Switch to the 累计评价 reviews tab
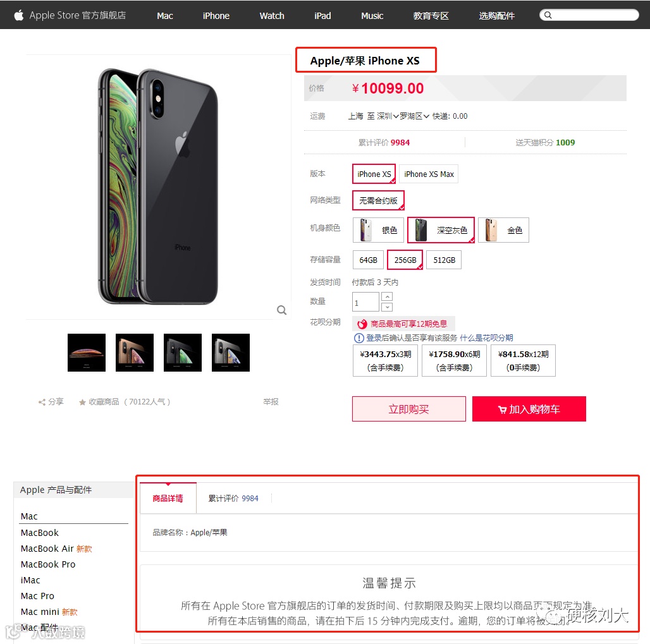Image resolution: width=650 pixels, height=644 pixels. [x=233, y=498]
